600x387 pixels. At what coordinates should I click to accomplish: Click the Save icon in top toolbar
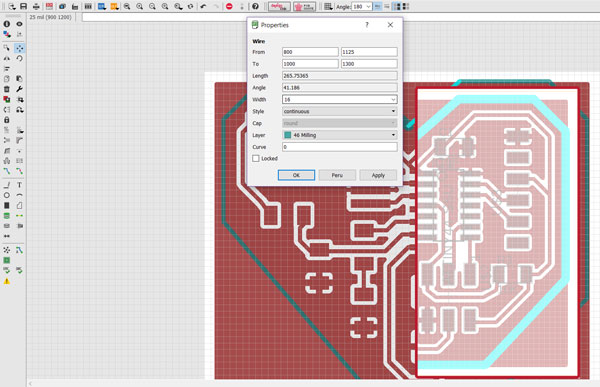tap(23, 6)
